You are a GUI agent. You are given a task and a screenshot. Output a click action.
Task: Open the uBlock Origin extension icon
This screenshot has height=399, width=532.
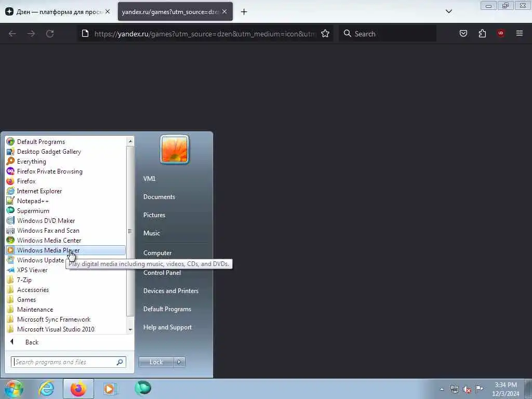(501, 33)
